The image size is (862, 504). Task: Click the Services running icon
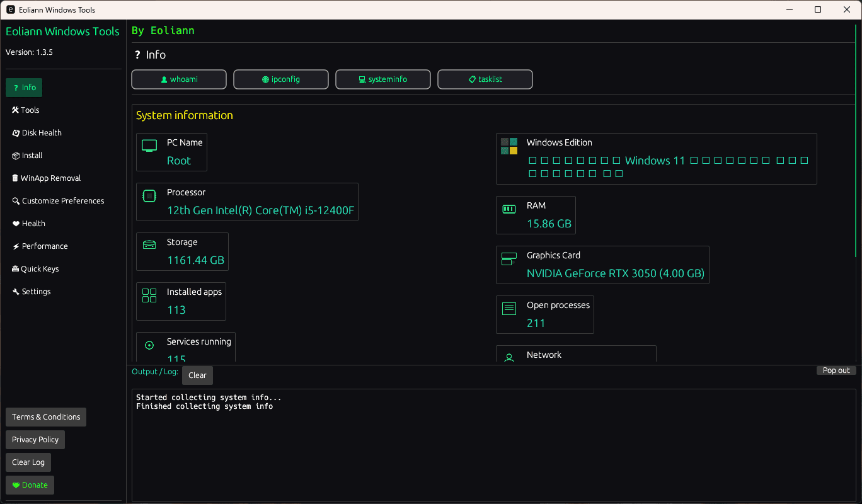point(149,345)
